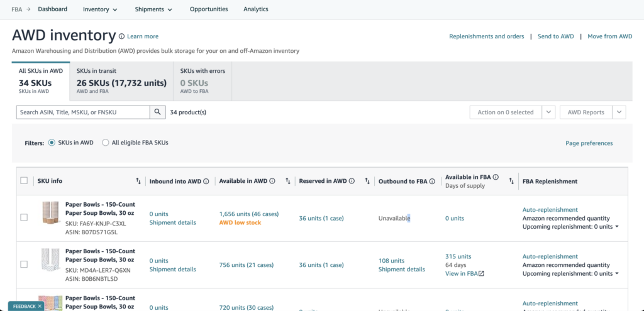Click 1,656 units (46 cases) link
Screen dimensions: 644x311
249,214
